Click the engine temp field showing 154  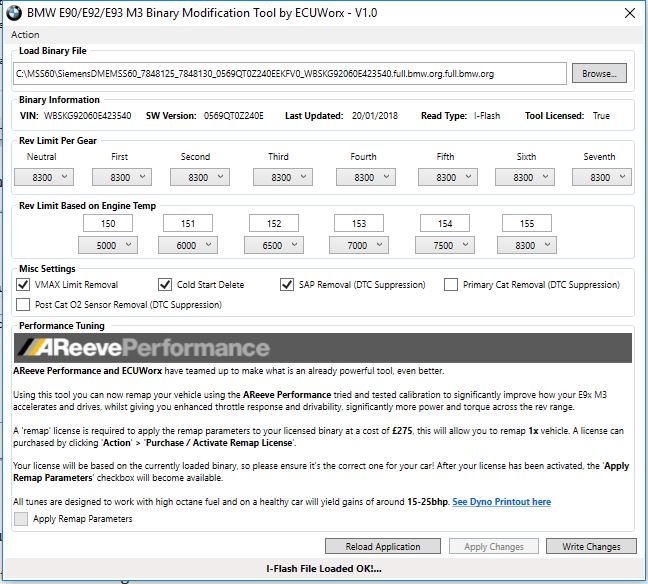445,223
